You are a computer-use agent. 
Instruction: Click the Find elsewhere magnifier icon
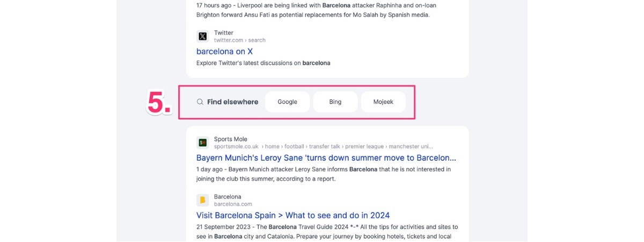pos(200,102)
